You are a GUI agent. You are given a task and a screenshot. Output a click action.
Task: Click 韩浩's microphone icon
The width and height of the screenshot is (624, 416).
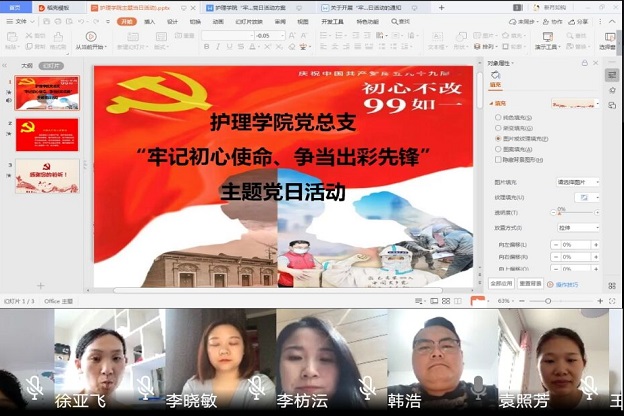pyautogui.click(x=368, y=387)
